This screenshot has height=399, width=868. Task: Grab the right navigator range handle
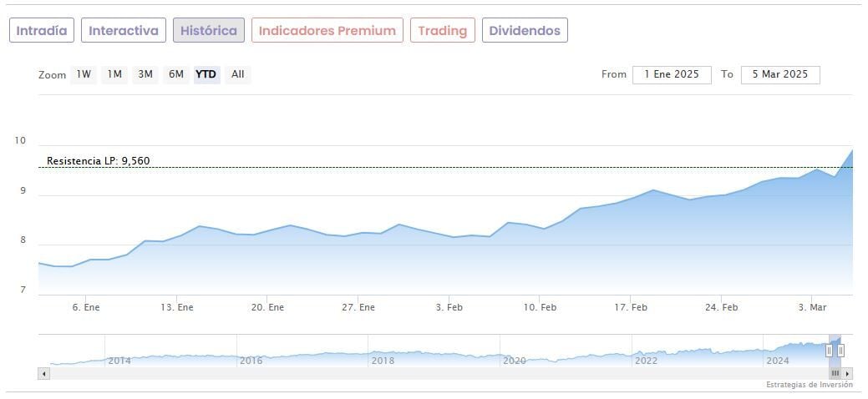tap(840, 351)
